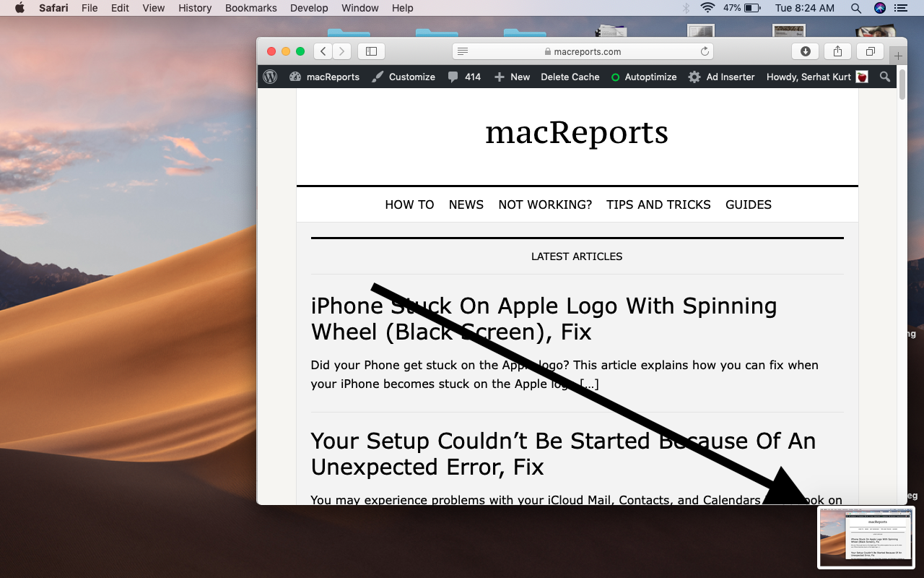Go back in Safari
This screenshot has height=578, width=924.
pos(323,51)
